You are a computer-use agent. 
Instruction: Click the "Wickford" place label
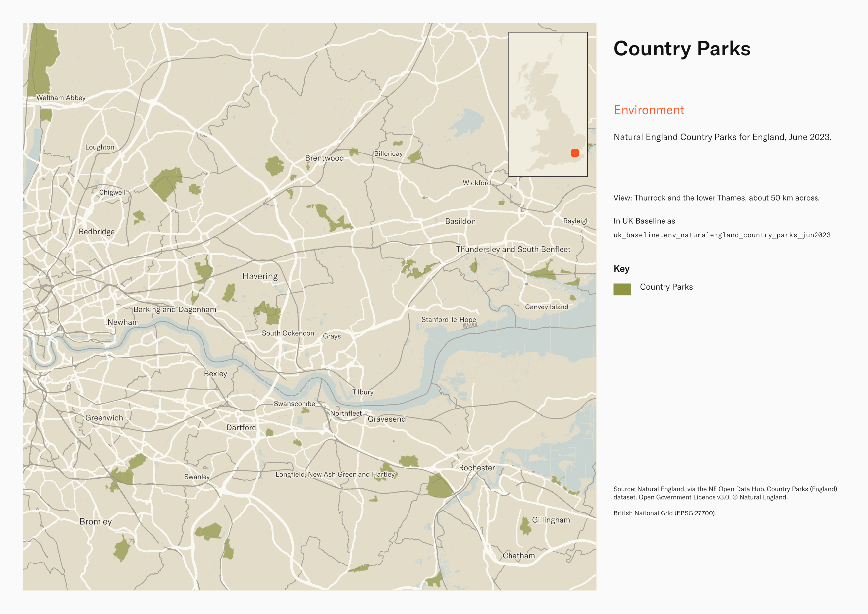point(477,183)
